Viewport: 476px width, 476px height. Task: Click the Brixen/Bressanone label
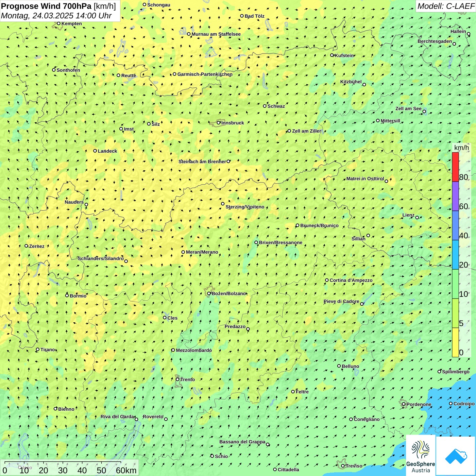coord(280,242)
